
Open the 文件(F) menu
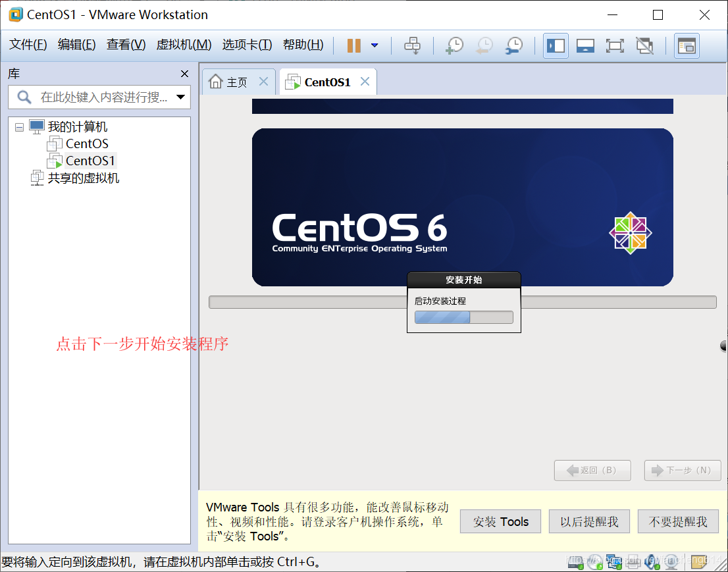28,45
